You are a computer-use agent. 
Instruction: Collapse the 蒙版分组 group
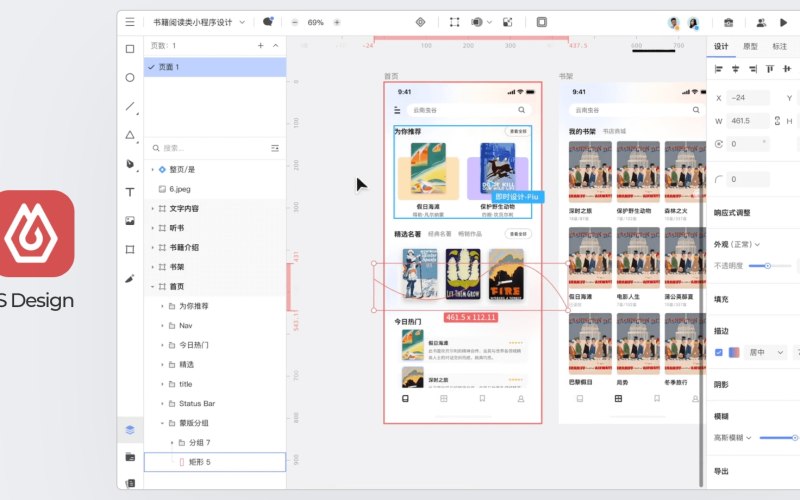[x=162, y=423]
